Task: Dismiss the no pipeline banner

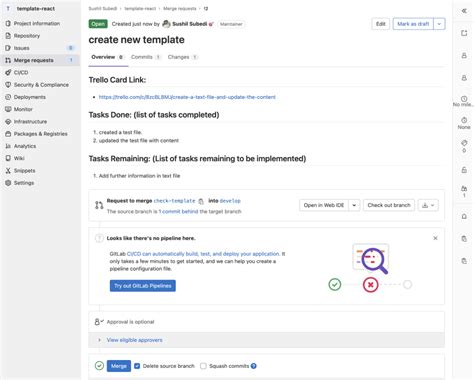Action: click(435, 238)
